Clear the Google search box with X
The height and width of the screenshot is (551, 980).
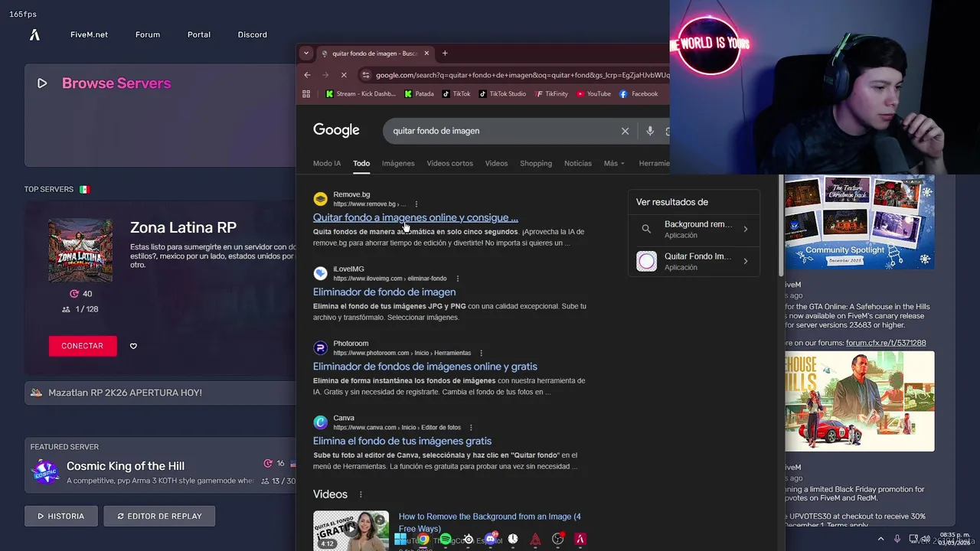[x=625, y=131]
